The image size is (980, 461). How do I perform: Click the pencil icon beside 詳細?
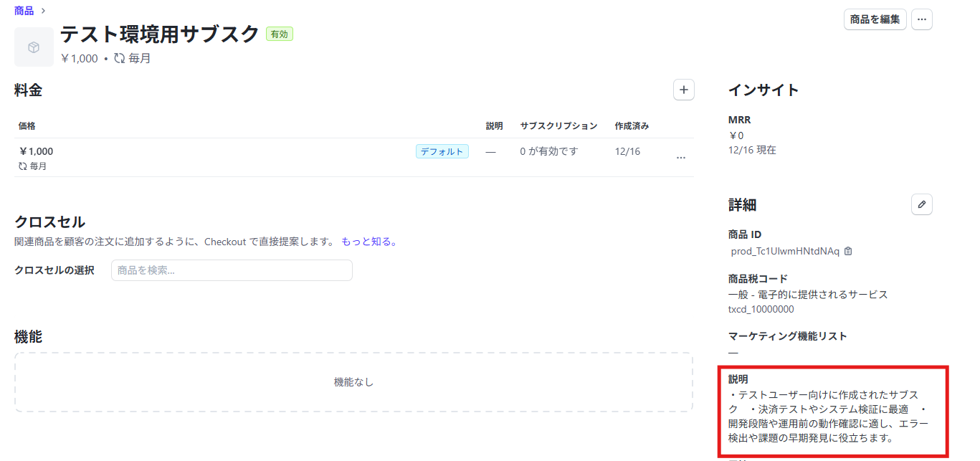[921, 204]
